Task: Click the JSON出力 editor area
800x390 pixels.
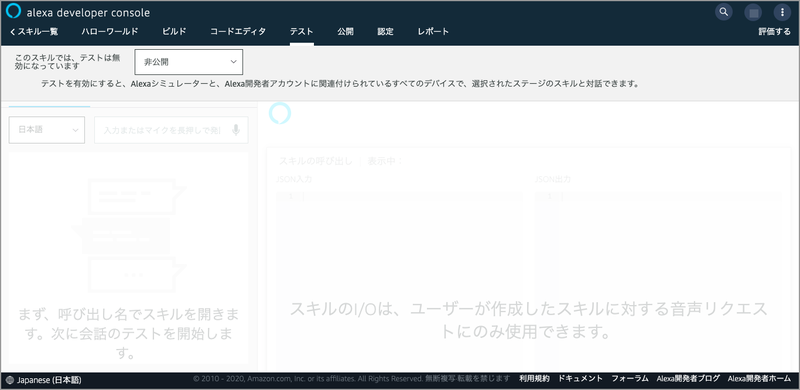Action: (658, 281)
